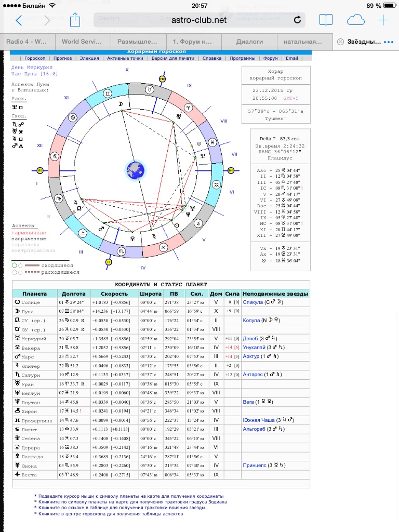Click the yellow IC marker at bottom
This screenshot has height=532, width=399.
pyautogui.click(x=109, y=262)
